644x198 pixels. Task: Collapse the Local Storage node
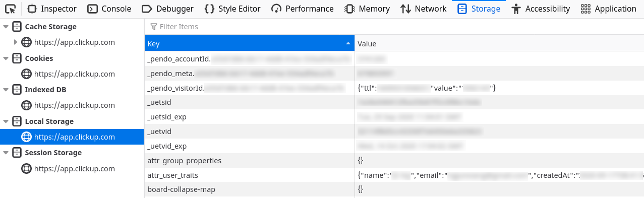pos(6,121)
